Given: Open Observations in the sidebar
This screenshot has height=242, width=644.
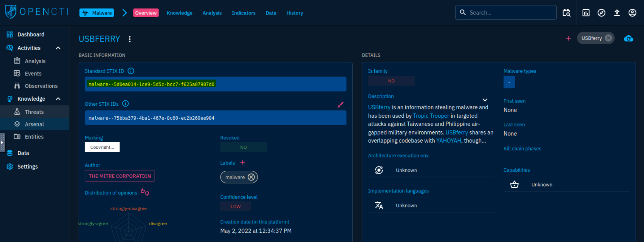Looking at the screenshot, I should pos(34,86).
